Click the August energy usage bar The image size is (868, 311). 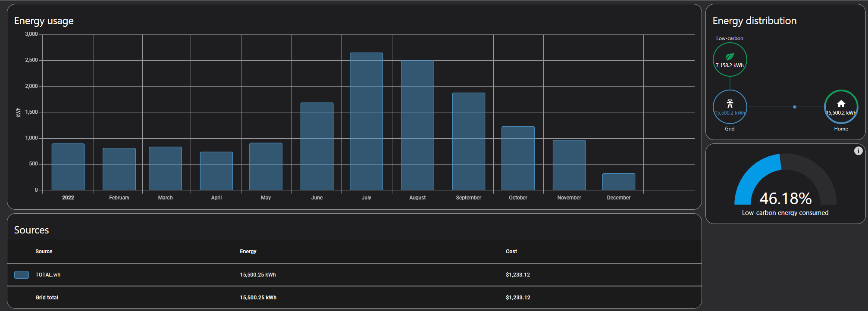coord(417,125)
